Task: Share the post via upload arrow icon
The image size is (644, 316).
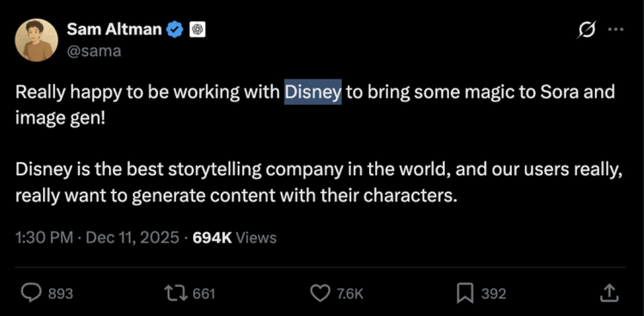Action: click(x=609, y=293)
